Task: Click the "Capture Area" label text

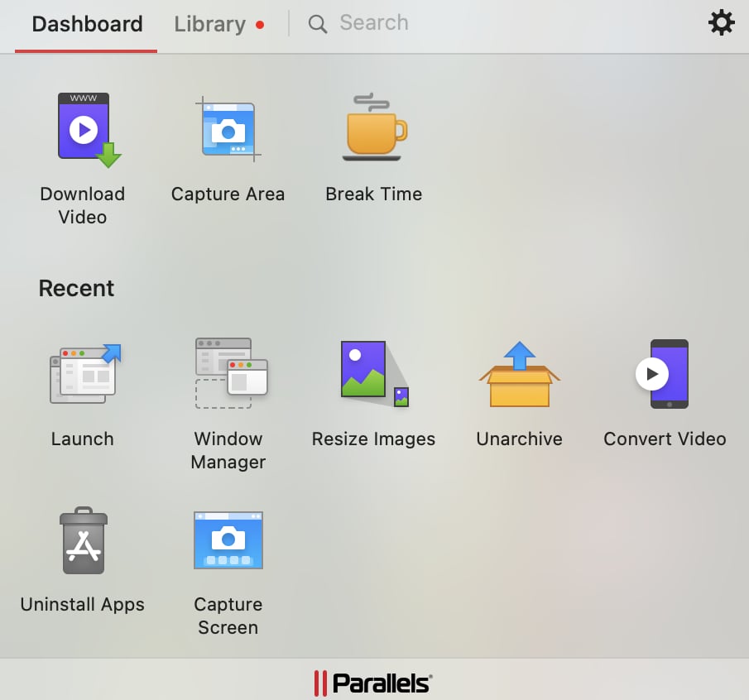Action: pos(228,194)
